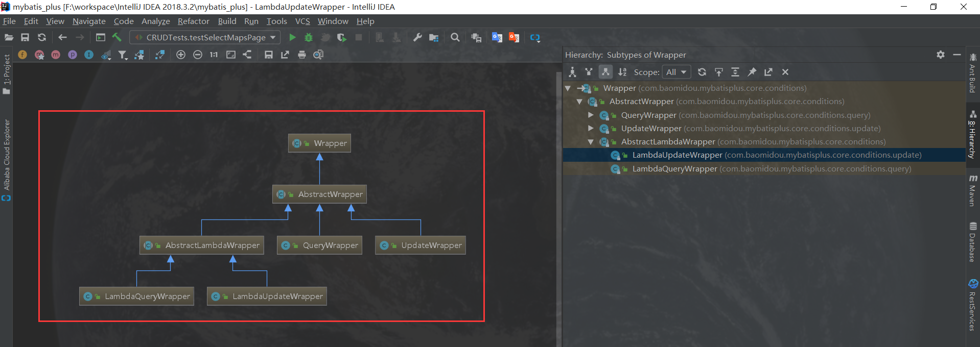Viewport: 980px width, 347px height.
Task: Toggle Inner Classes visibility (blue I icon)
Action: coord(89,55)
